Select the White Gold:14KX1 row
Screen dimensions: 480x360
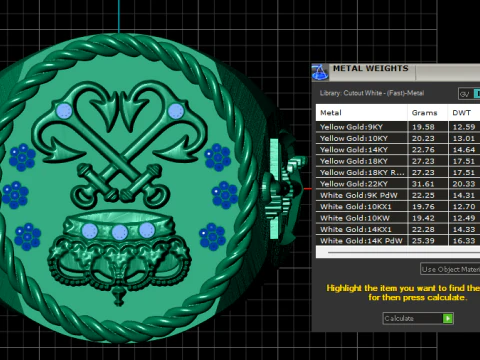(x=398, y=229)
